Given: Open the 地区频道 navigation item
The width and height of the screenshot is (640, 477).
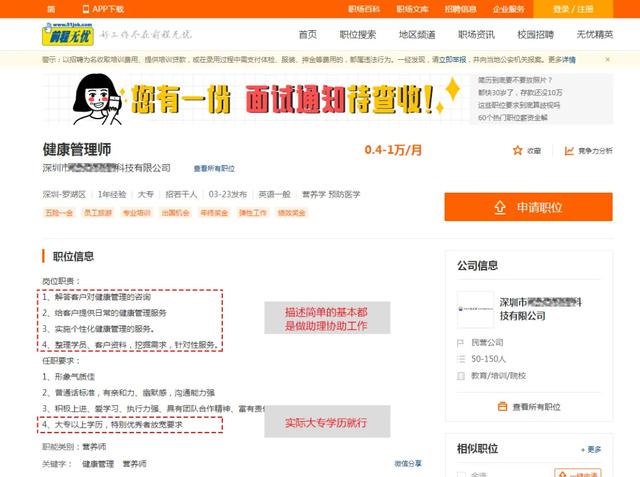Looking at the screenshot, I should (x=417, y=35).
